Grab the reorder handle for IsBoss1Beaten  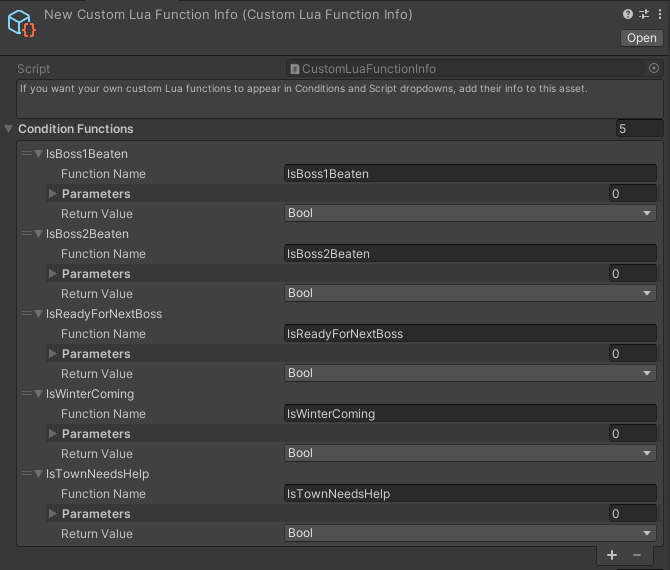(27, 153)
